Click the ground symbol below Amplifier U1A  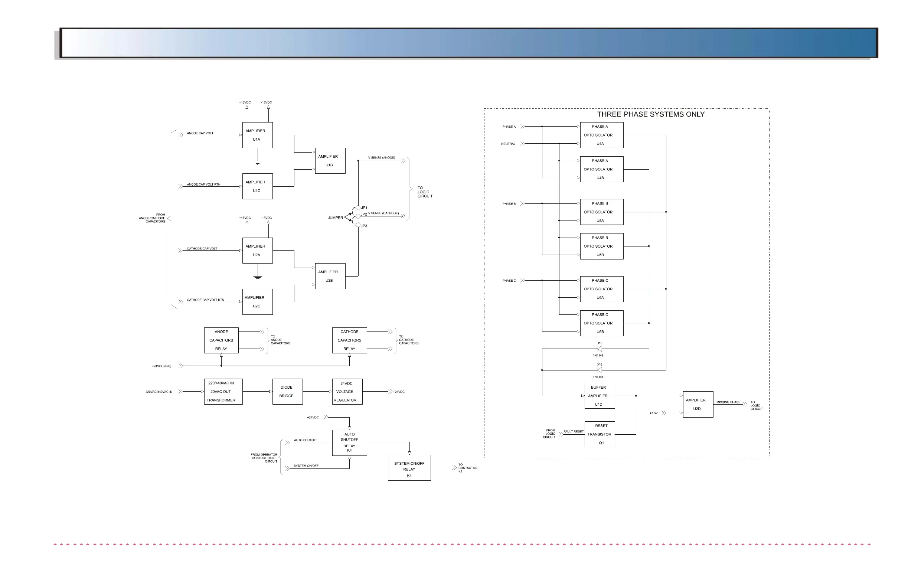pyautogui.click(x=258, y=162)
